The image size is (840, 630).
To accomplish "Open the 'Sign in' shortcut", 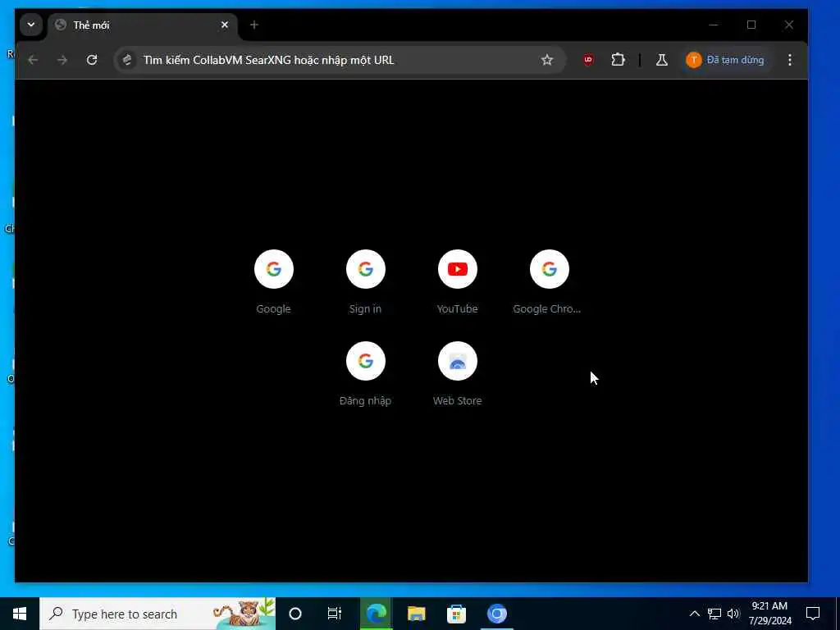I will coord(366,282).
